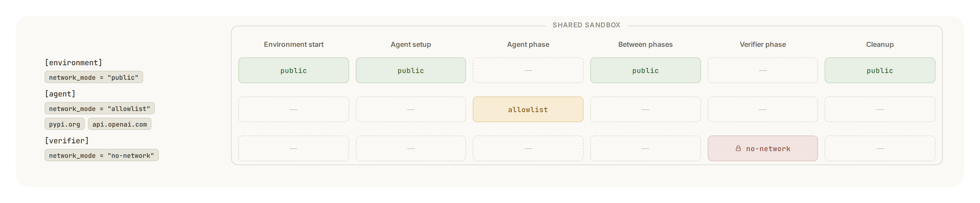Click the Agent phase column header
This screenshot has width=980, height=203.
(528, 45)
